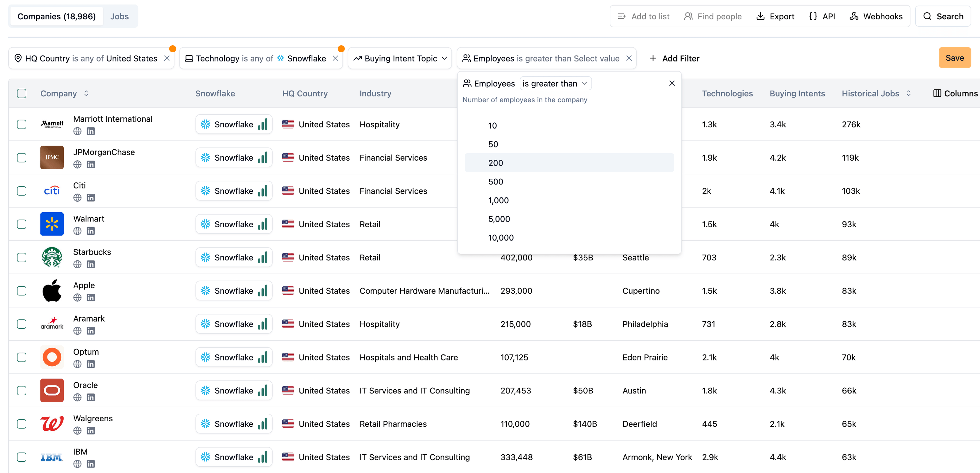The image size is (980, 473).
Task: Open Webhooks
Action: [876, 16]
